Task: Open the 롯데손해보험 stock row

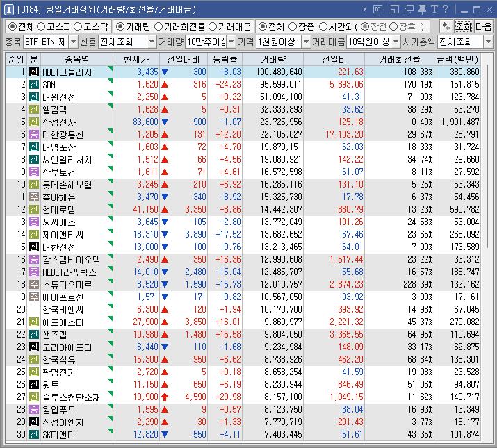Action: point(243,184)
